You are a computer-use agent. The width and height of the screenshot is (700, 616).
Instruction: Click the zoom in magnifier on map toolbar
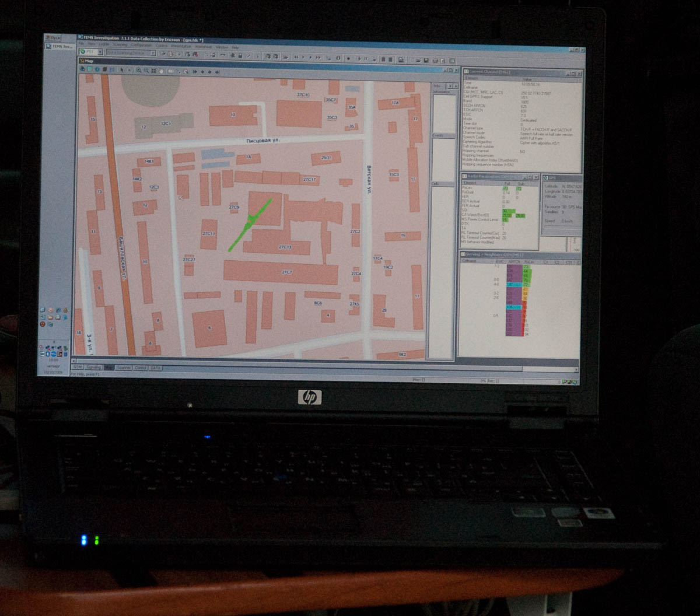click(139, 70)
